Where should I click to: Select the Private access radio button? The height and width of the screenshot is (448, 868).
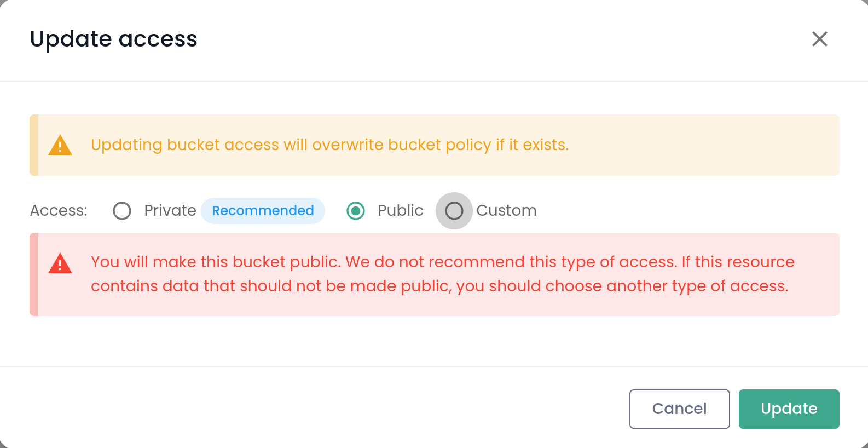coord(122,211)
